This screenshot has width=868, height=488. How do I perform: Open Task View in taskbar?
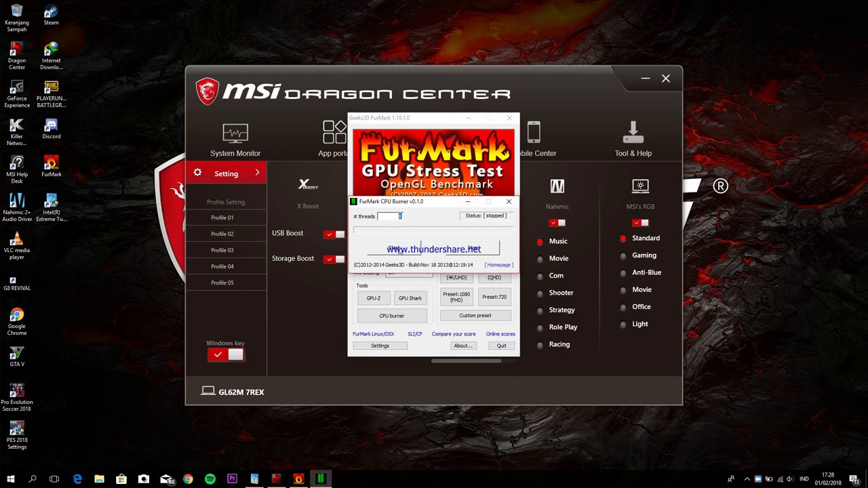point(54,479)
